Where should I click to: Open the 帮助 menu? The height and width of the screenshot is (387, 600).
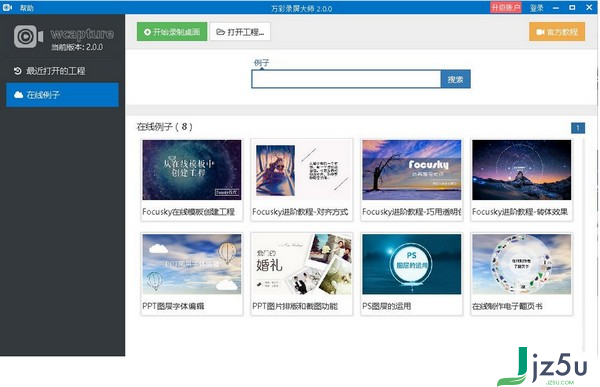(x=27, y=8)
